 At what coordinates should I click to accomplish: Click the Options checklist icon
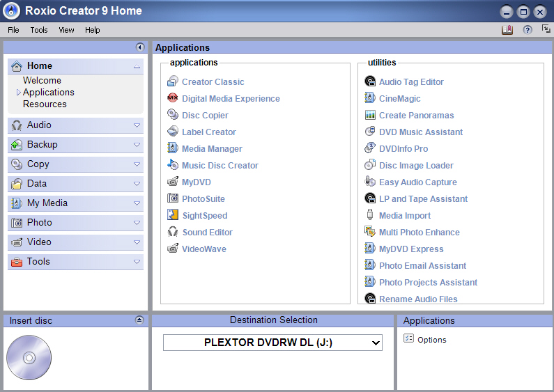[x=408, y=338]
